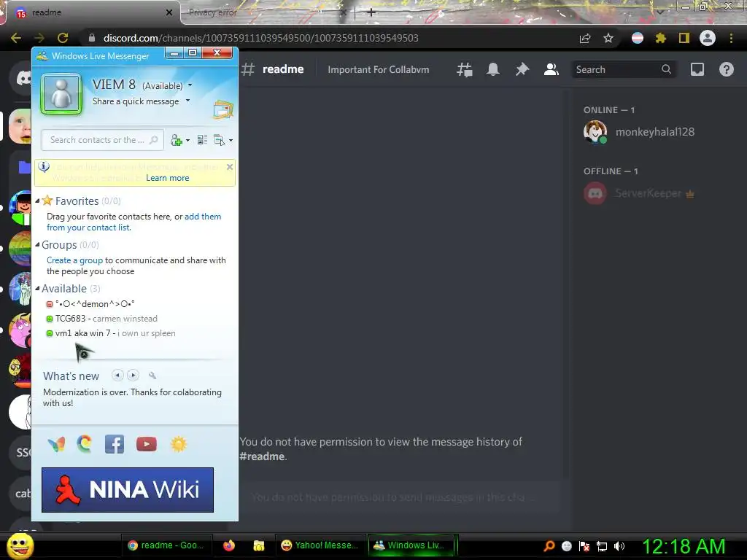747x560 pixels.
Task: Open the magnifier tray icon
Action: tap(549, 546)
